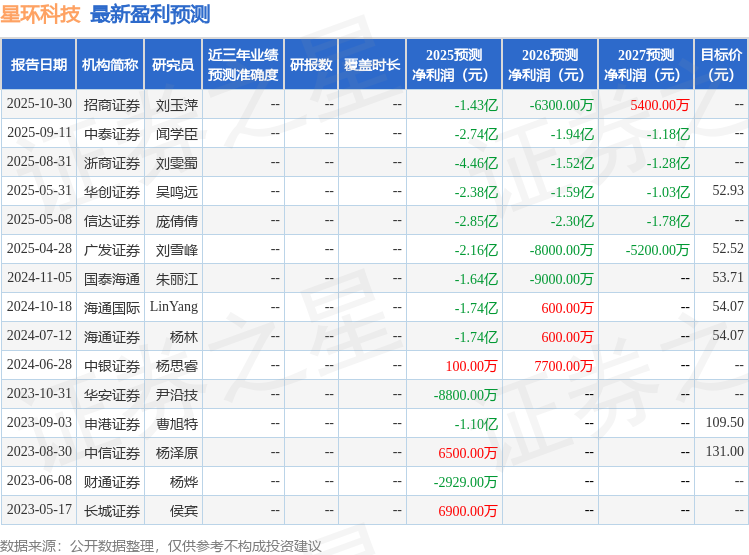The width and height of the screenshot is (749, 555).
Task: Click the 研报数 column header
Action: click(311, 64)
